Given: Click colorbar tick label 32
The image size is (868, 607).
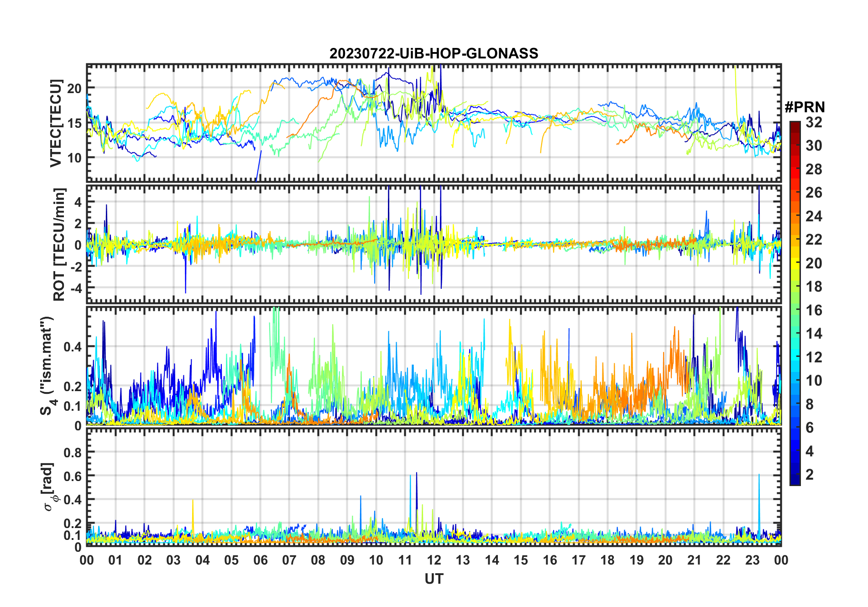Looking at the screenshot, I should point(814,122).
